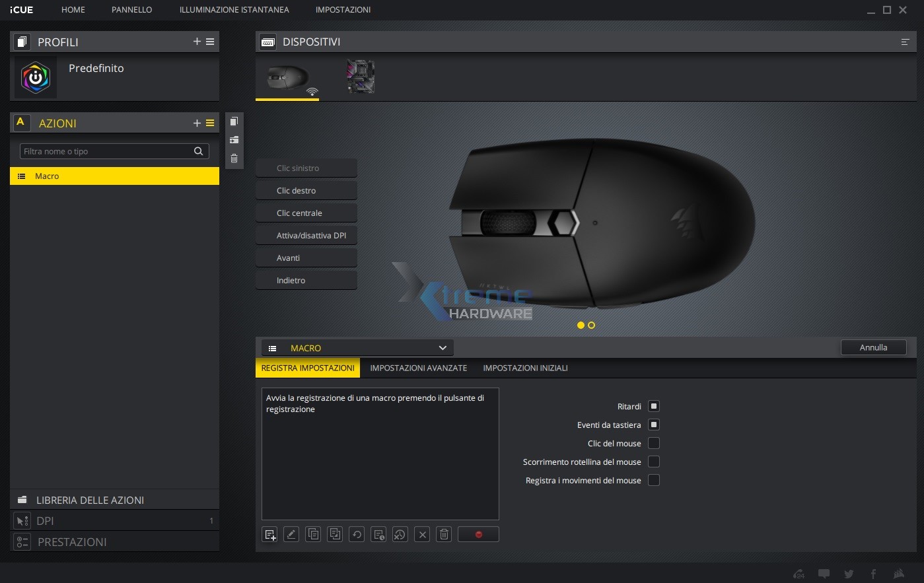Select the Attiva/disattiva DPI button assignment
The image size is (924, 583).
tap(306, 236)
